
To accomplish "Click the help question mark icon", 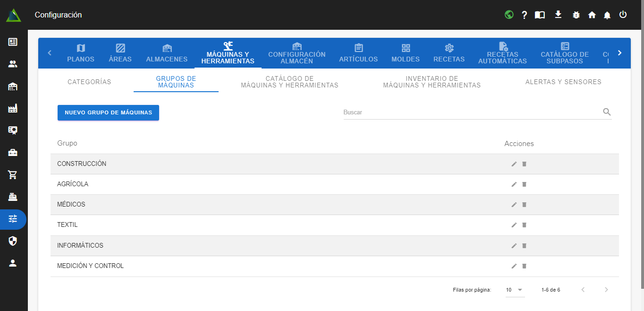I will (x=524, y=15).
